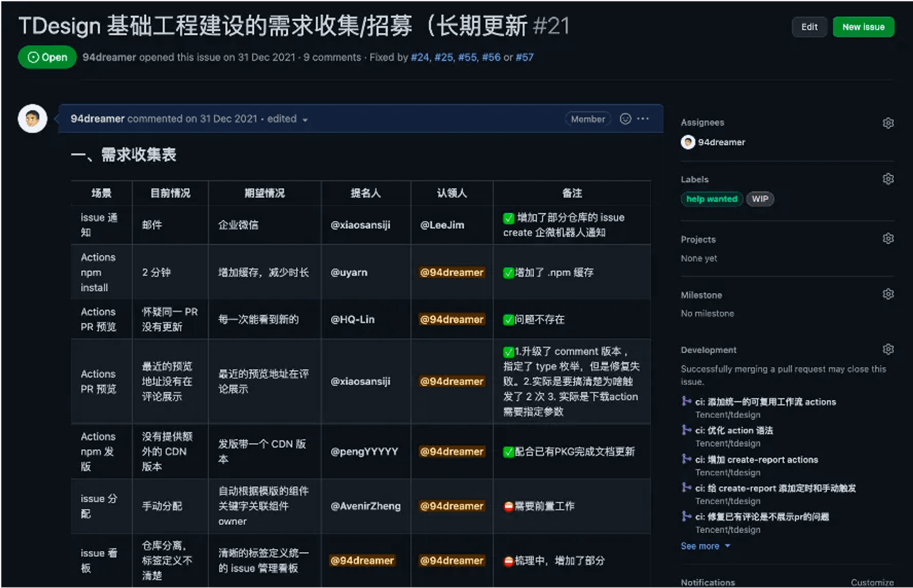Click @HQ-Lin mention in table

352,320
